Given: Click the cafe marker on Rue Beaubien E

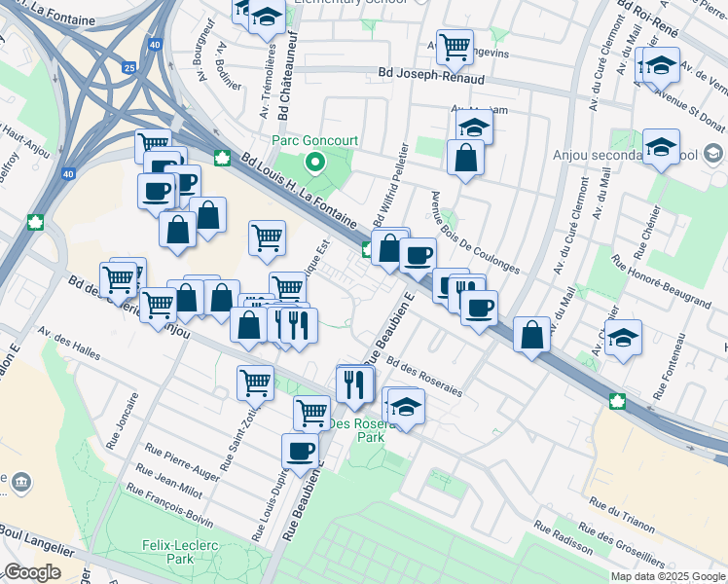Looking at the screenshot, I should pyautogui.click(x=300, y=453).
